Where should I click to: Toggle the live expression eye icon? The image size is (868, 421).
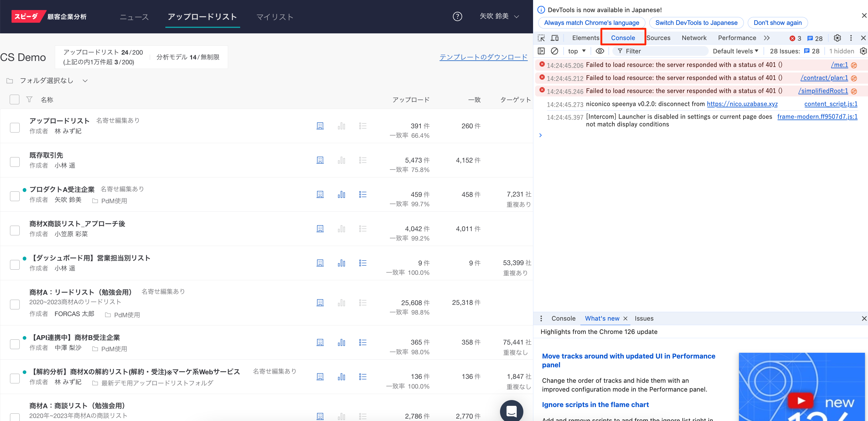click(600, 51)
